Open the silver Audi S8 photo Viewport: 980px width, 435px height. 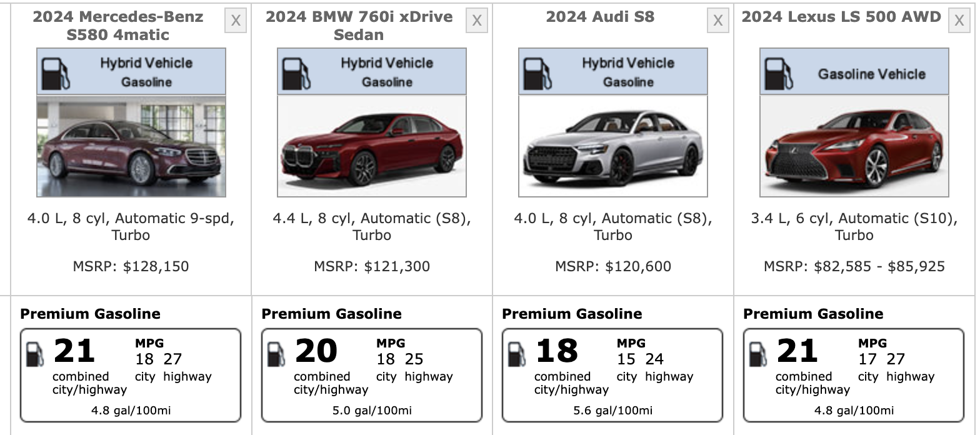[613, 147]
